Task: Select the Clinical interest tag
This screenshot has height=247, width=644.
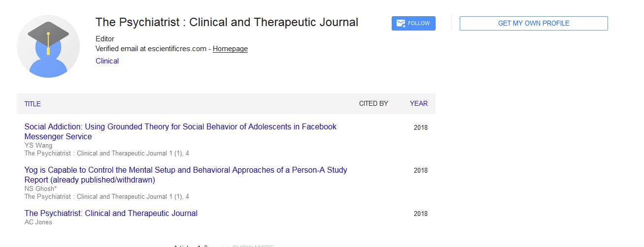Action: [107, 61]
